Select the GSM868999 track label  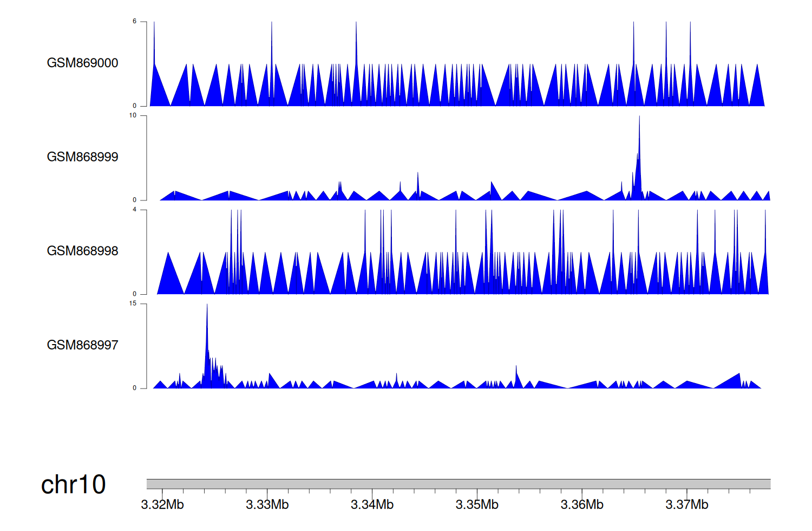pos(82,157)
